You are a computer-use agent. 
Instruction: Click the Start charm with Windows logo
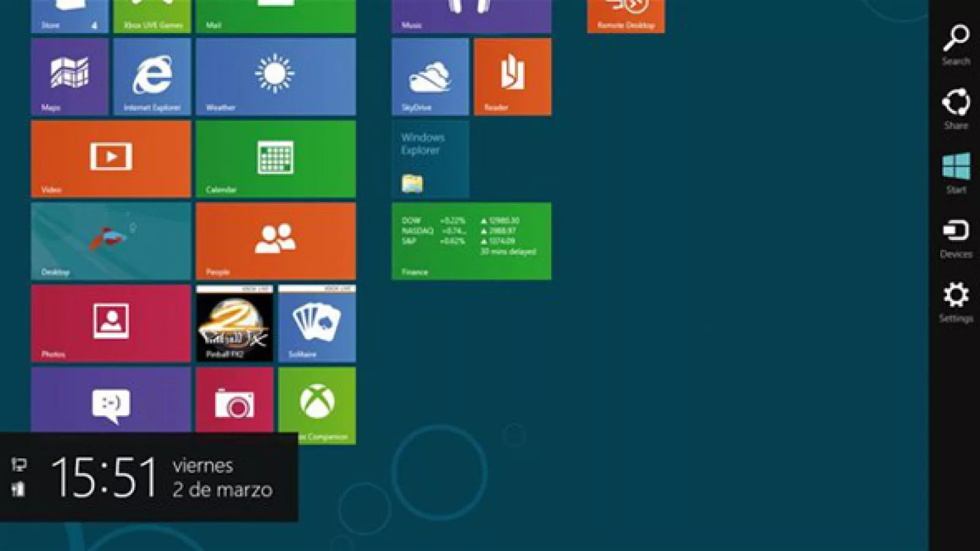(956, 173)
